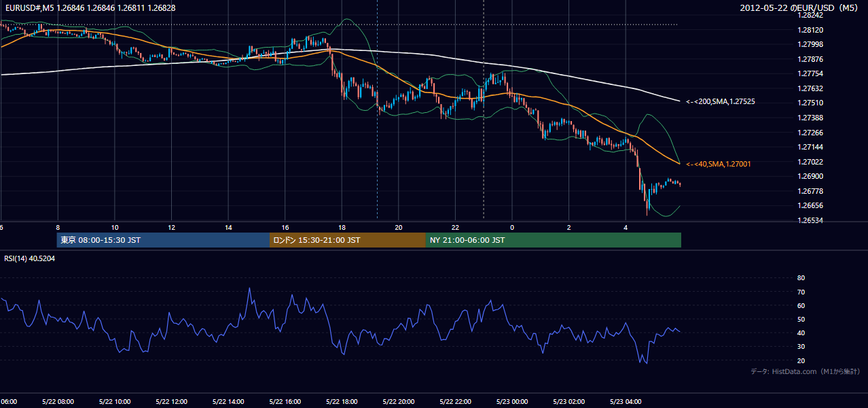Click price axis value 1.27144
Image resolution: width=868 pixels, height=408 pixels.
[810, 147]
